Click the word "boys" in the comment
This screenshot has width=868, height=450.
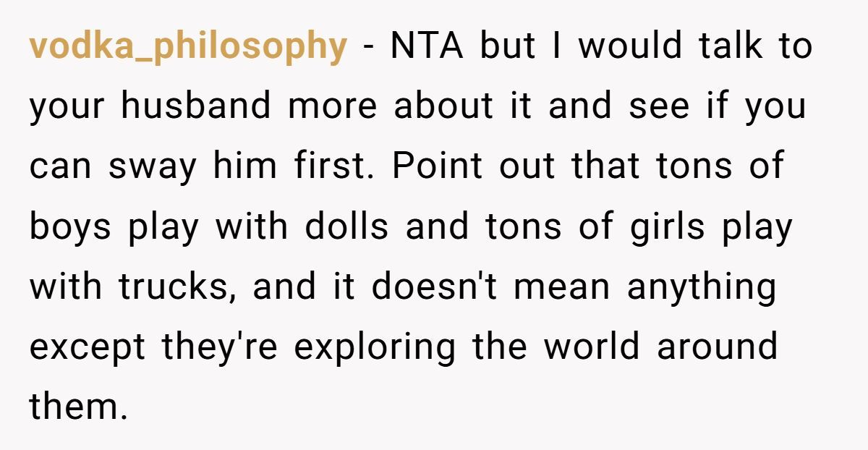(x=70, y=228)
